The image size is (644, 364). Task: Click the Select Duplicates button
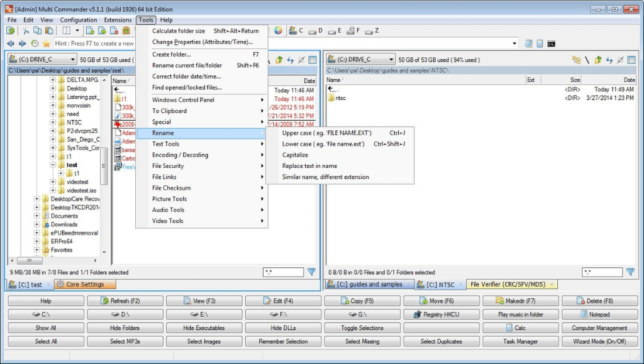pos(441,341)
